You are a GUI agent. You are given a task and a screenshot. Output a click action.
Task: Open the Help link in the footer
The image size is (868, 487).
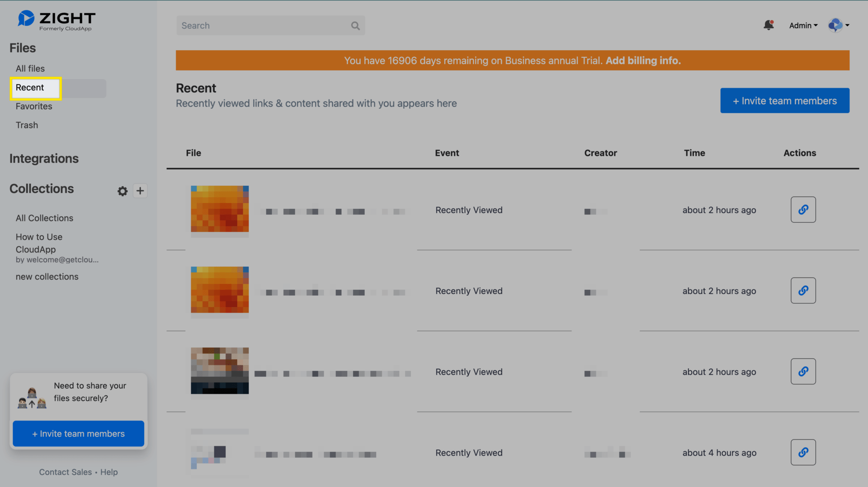[109, 472]
